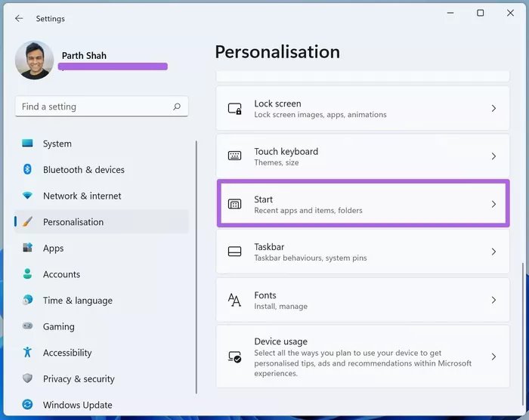529x420 pixels.
Task: Click the Find a setting field
Action: pyautogui.click(x=101, y=107)
